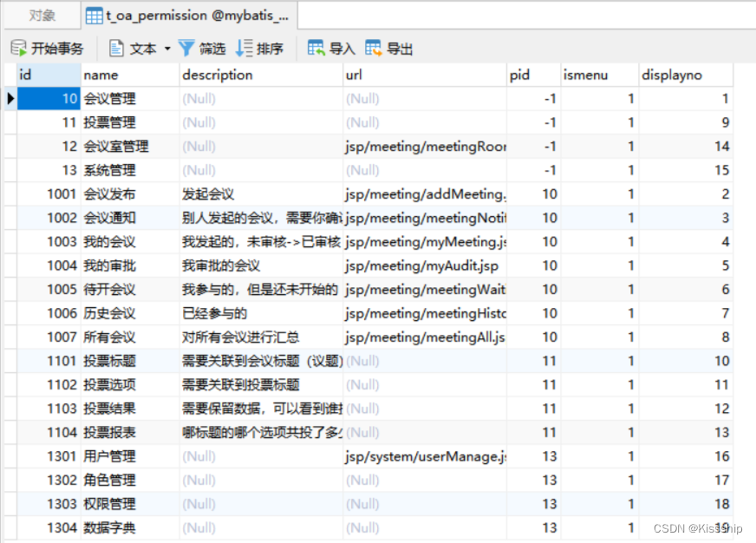Open the dropdown arrow next to 文本

point(167,48)
